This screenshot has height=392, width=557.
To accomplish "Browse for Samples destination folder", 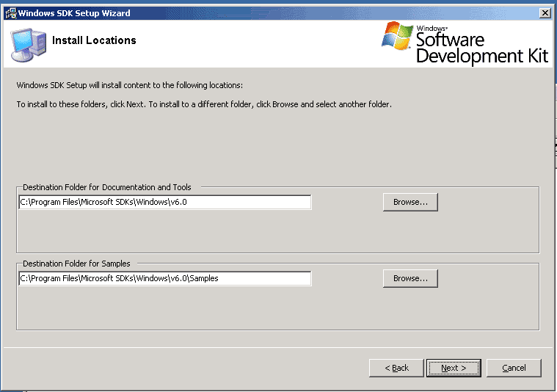I will [410, 278].
